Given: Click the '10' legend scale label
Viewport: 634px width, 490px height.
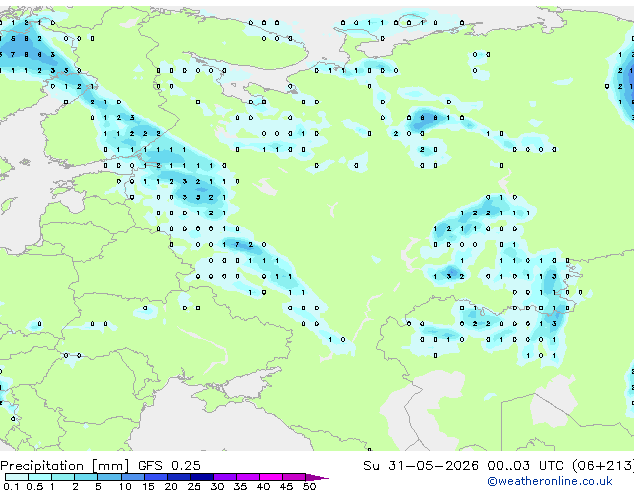Looking at the screenshot, I should [x=125, y=486].
